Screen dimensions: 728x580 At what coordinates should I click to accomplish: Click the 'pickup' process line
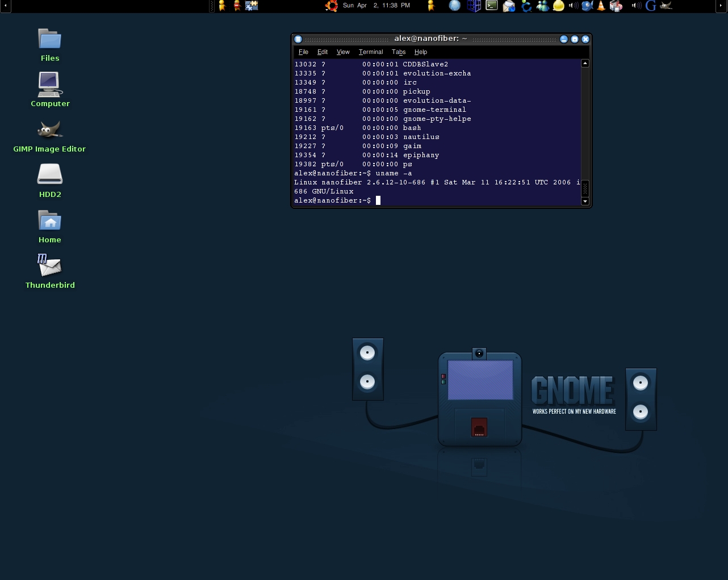pos(362,91)
